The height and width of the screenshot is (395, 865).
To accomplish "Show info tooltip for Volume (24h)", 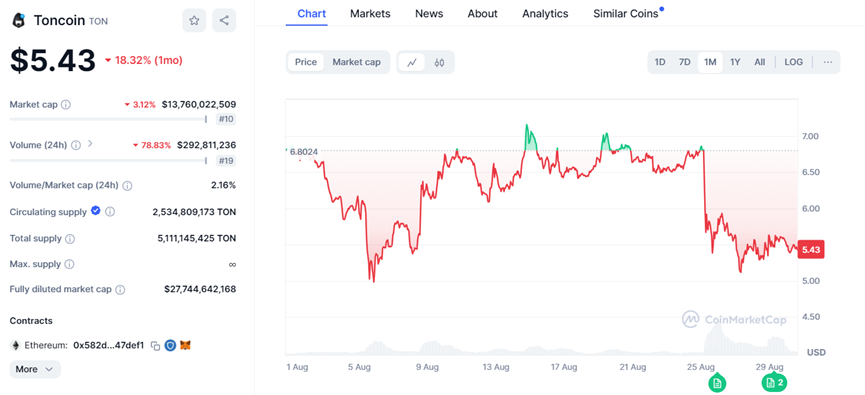I will (x=76, y=145).
